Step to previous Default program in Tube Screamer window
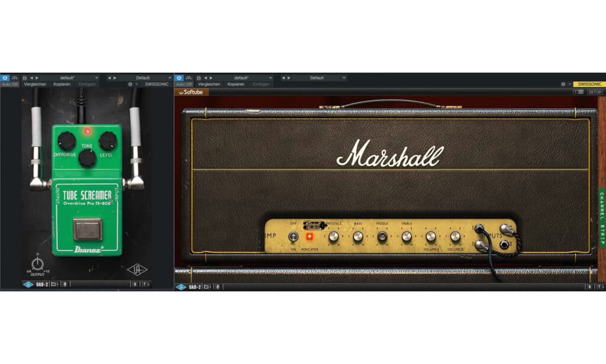This screenshot has width=606, height=364. click(109, 78)
